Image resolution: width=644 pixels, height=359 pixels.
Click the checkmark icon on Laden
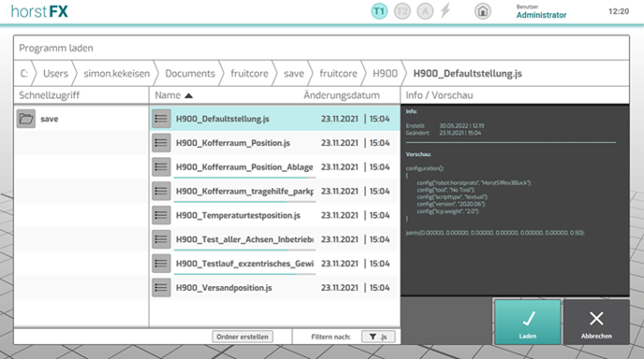click(528, 319)
